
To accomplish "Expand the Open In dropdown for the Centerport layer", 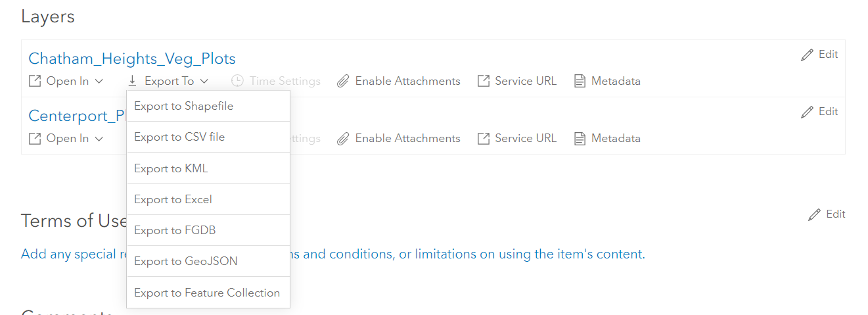I will (66, 139).
